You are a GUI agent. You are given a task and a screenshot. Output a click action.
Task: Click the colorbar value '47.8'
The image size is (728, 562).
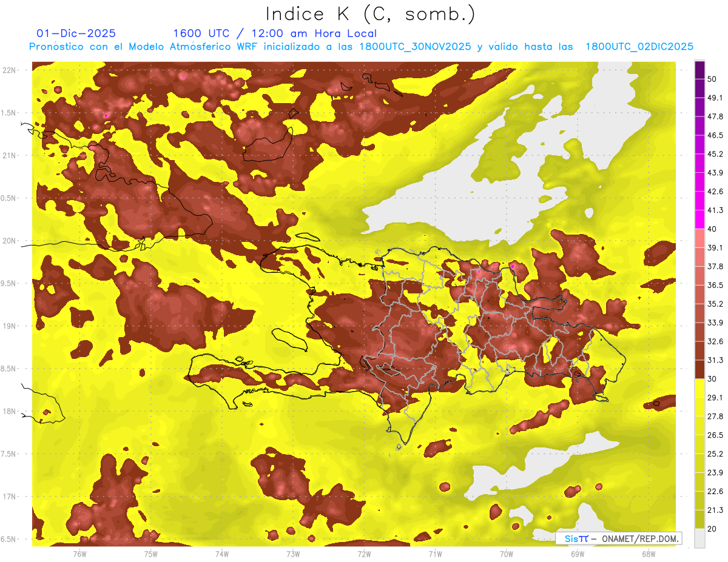[715, 116]
